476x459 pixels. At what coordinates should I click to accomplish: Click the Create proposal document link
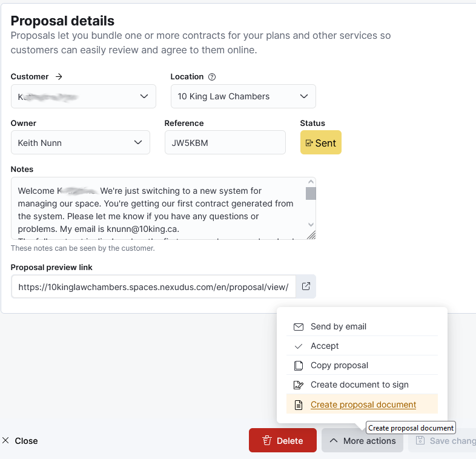point(363,405)
